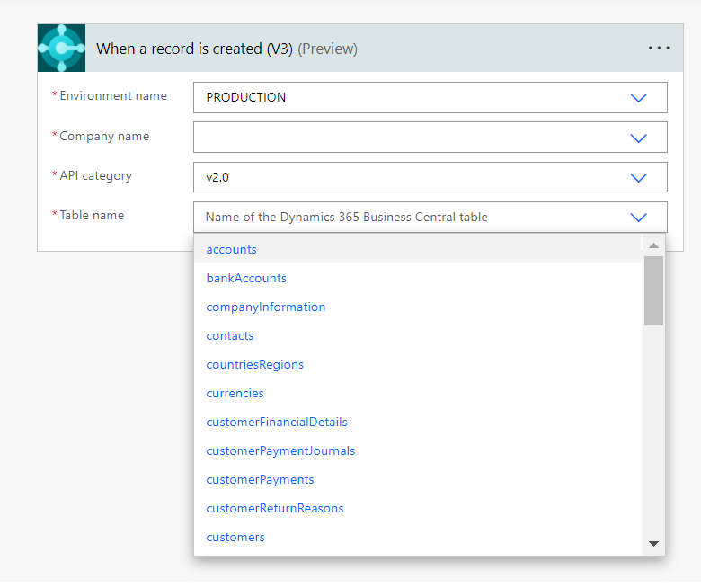701x588 pixels.
Task: Pick contacts from the dropdown list
Action: tap(230, 335)
